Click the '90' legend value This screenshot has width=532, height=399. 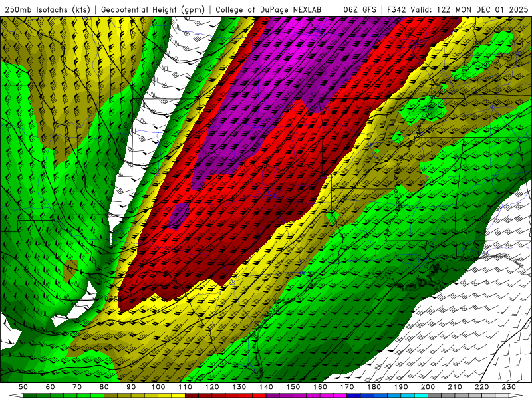tap(131, 387)
